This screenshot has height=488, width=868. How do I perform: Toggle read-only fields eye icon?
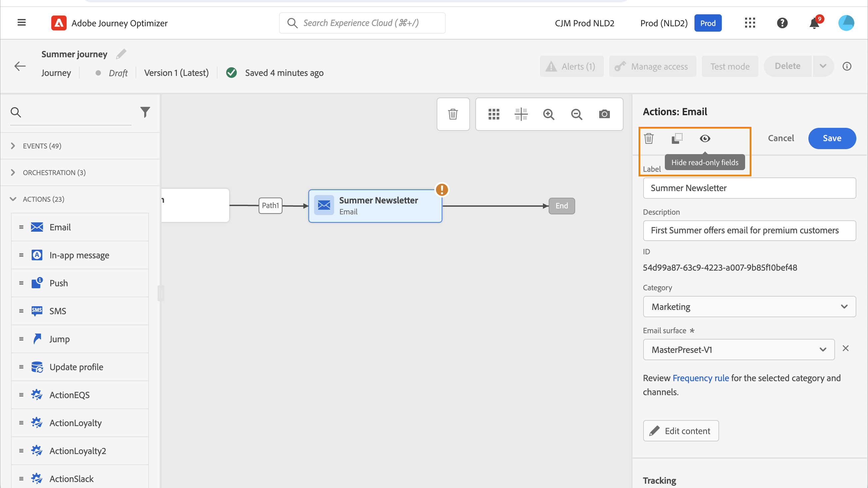[704, 138]
